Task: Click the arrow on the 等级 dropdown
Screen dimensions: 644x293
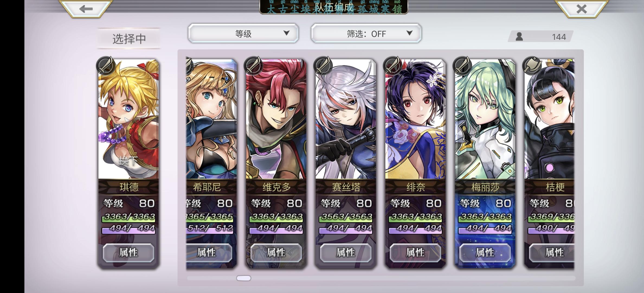Action: tap(286, 33)
